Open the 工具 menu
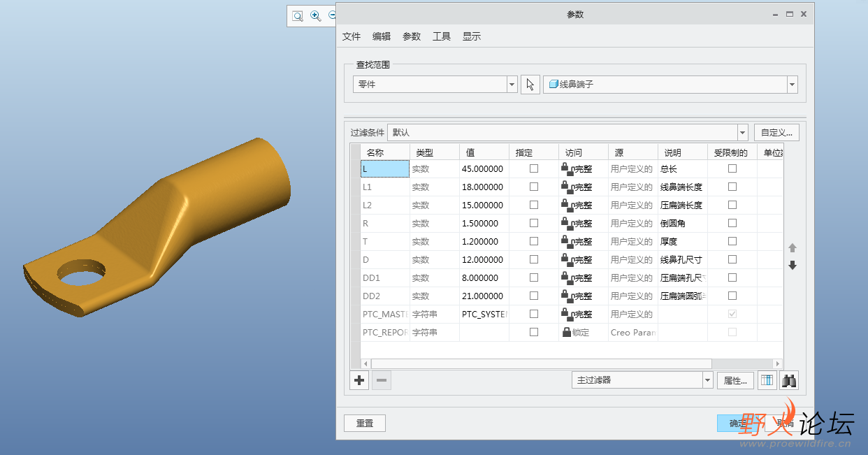The width and height of the screenshot is (868, 455). [442, 36]
